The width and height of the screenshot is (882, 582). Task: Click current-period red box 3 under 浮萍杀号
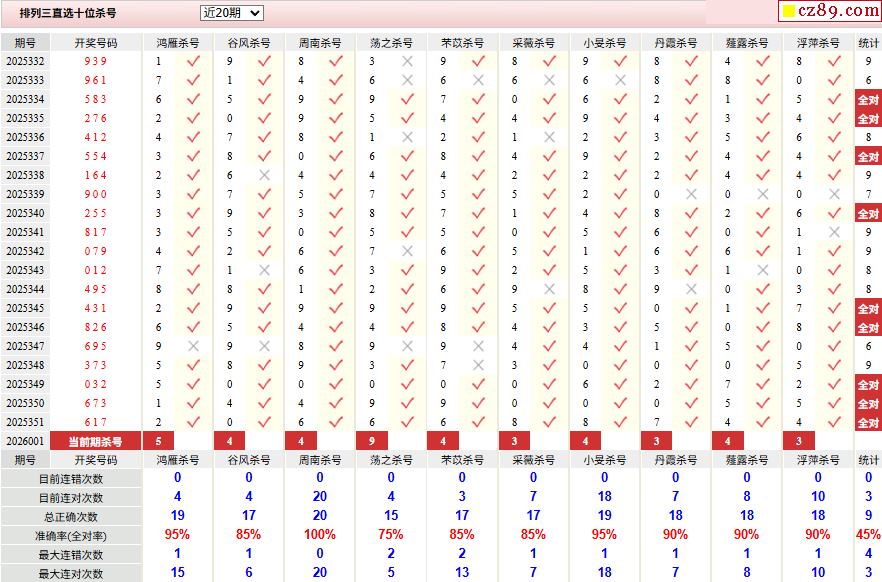click(x=799, y=441)
